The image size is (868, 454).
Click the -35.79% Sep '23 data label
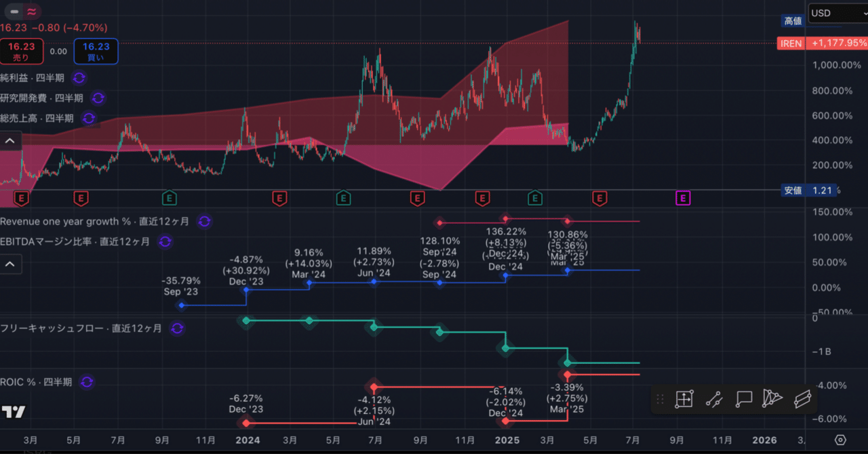pos(181,286)
